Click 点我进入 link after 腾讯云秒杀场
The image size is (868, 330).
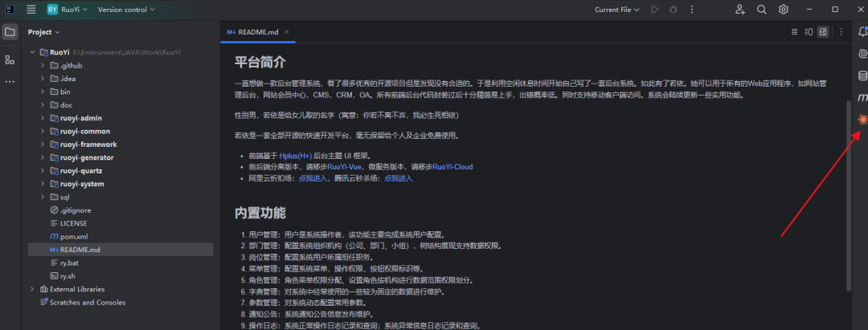[x=399, y=178]
